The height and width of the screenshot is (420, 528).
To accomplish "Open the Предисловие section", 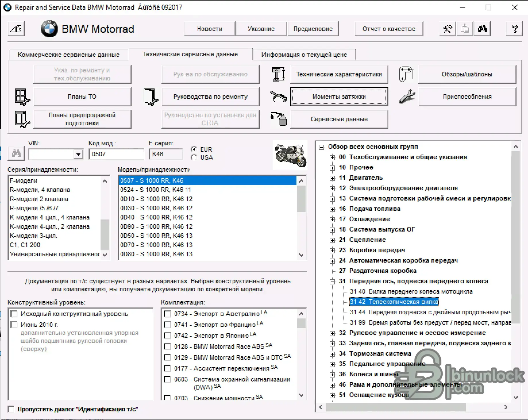I will [x=313, y=29].
